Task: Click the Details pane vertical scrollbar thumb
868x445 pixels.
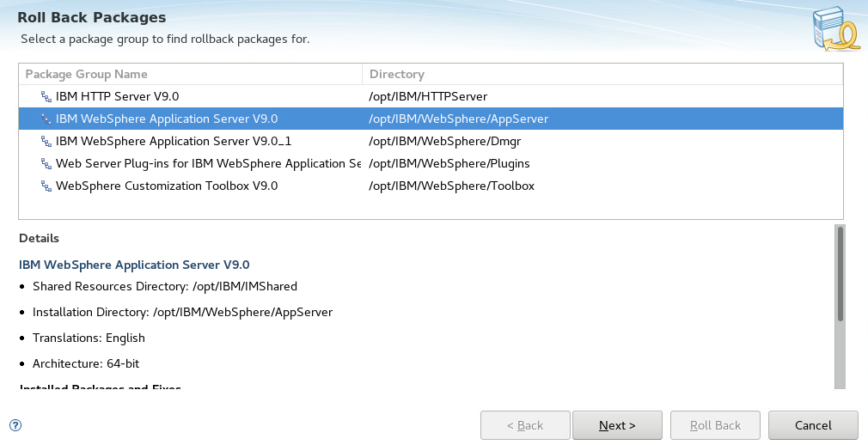Action: (840, 273)
